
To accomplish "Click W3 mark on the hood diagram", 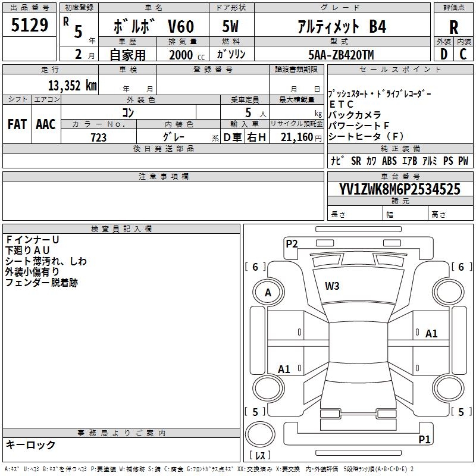I will coord(332,286).
